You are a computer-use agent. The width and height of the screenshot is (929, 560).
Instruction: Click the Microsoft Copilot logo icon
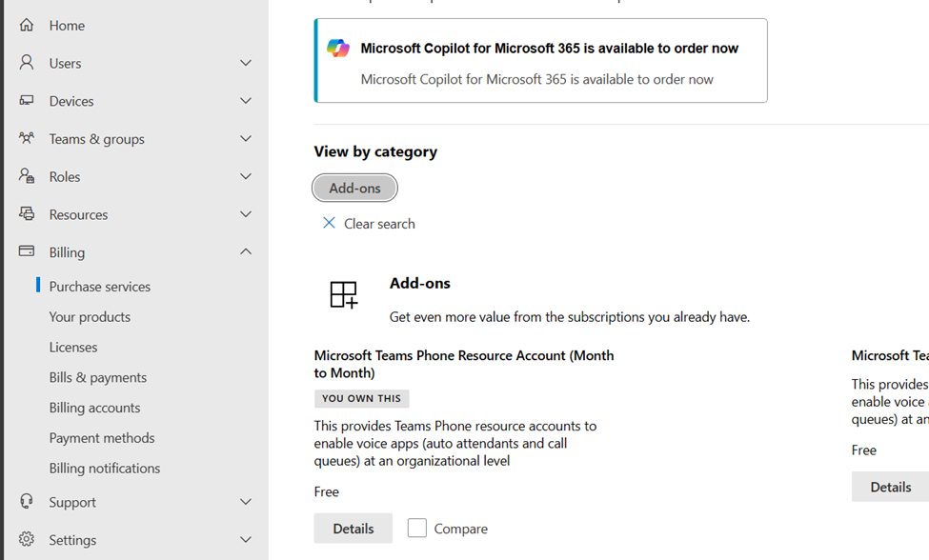point(338,48)
